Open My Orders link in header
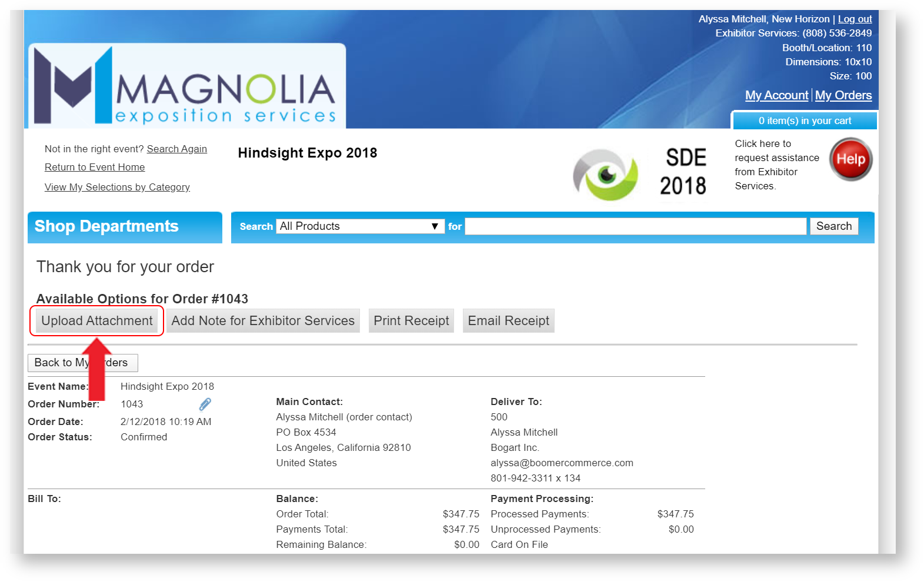This screenshot has height=582, width=924. pos(843,95)
